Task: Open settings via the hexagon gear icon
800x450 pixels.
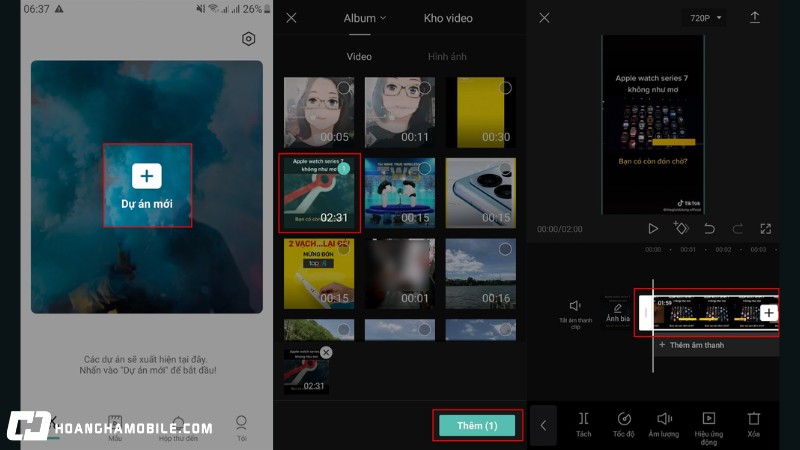Action: point(248,39)
